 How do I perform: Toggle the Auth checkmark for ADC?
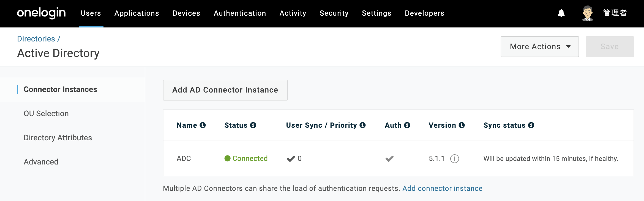pyautogui.click(x=389, y=159)
